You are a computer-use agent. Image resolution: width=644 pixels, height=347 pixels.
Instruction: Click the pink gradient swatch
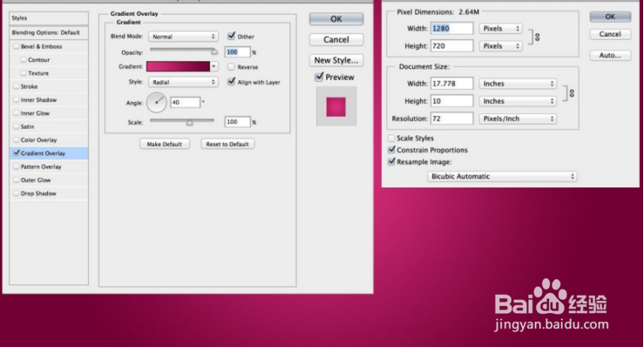[179, 66]
